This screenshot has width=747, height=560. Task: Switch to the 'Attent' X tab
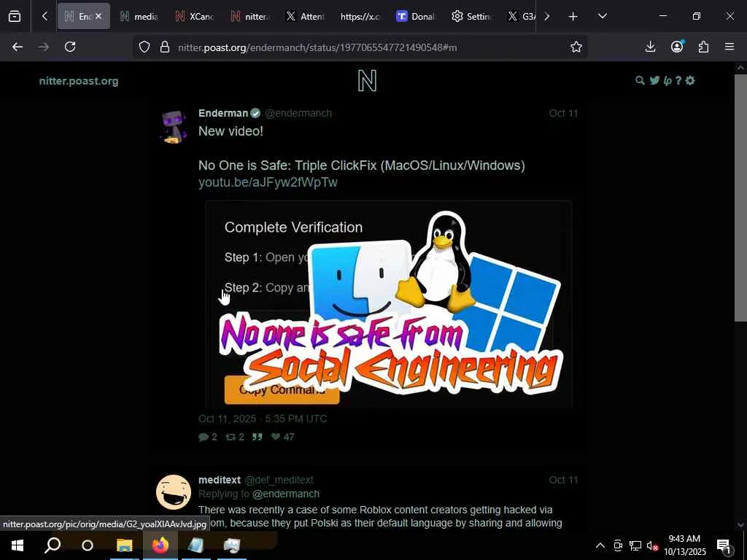305,16
